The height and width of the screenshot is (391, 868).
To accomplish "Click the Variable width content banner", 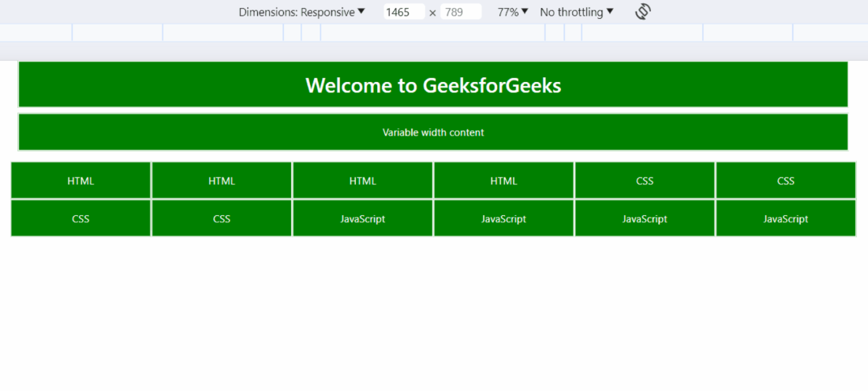I will coord(433,132).
